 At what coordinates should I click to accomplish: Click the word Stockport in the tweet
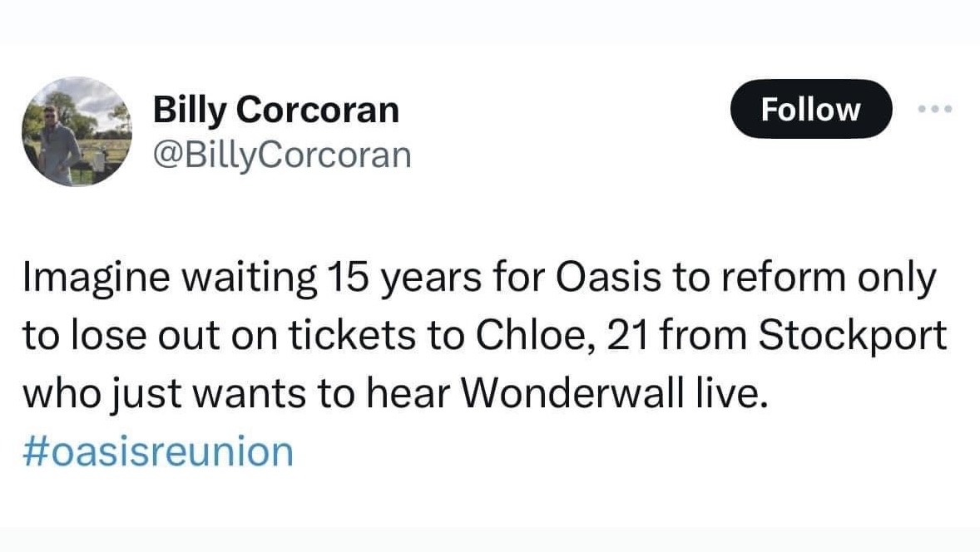854,336
